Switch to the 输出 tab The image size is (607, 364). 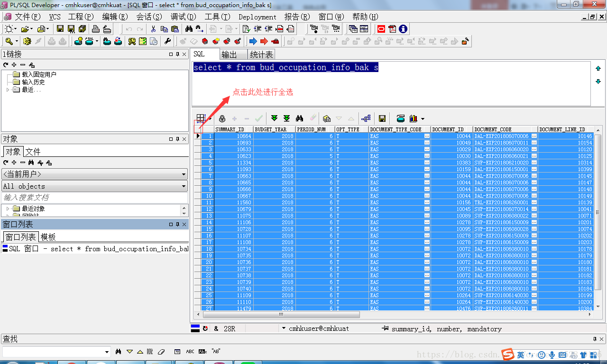click(233, 55)
